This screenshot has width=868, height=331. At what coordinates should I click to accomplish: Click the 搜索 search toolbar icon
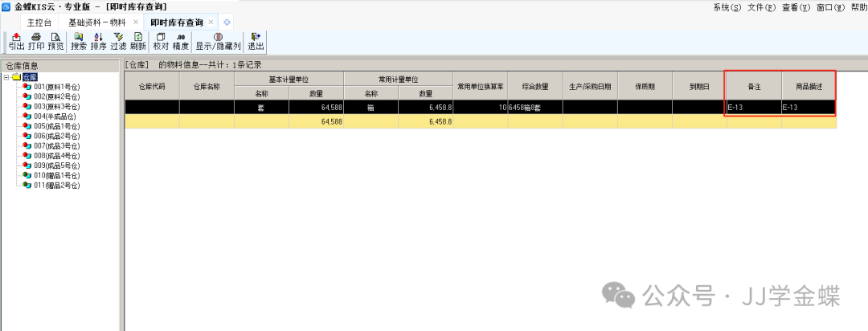coord(79,42)
